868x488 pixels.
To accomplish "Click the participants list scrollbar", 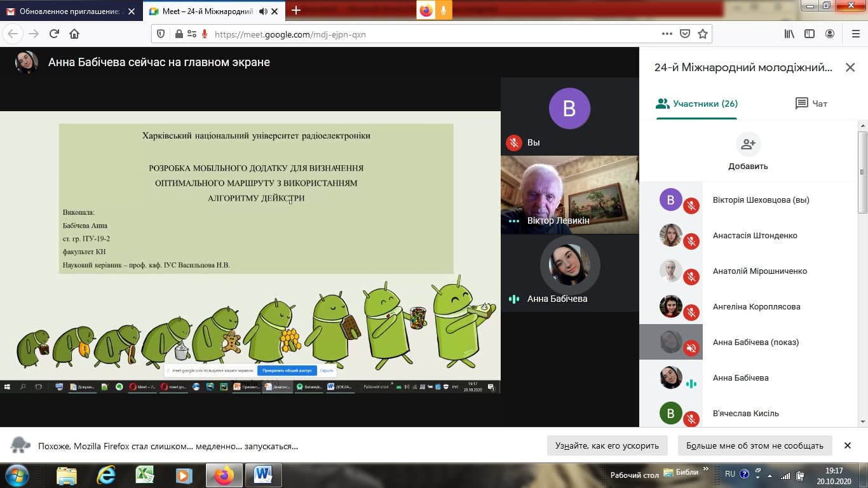I will 863,172.
